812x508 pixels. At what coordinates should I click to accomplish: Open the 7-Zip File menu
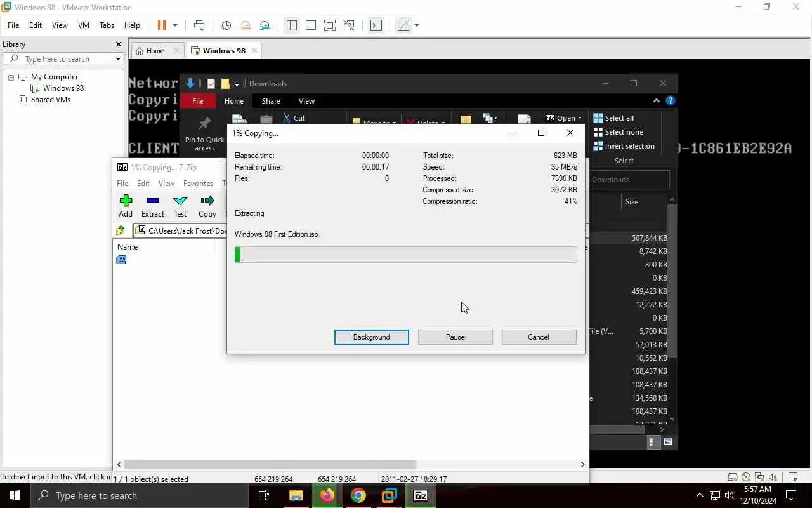[x=122, y=184]
